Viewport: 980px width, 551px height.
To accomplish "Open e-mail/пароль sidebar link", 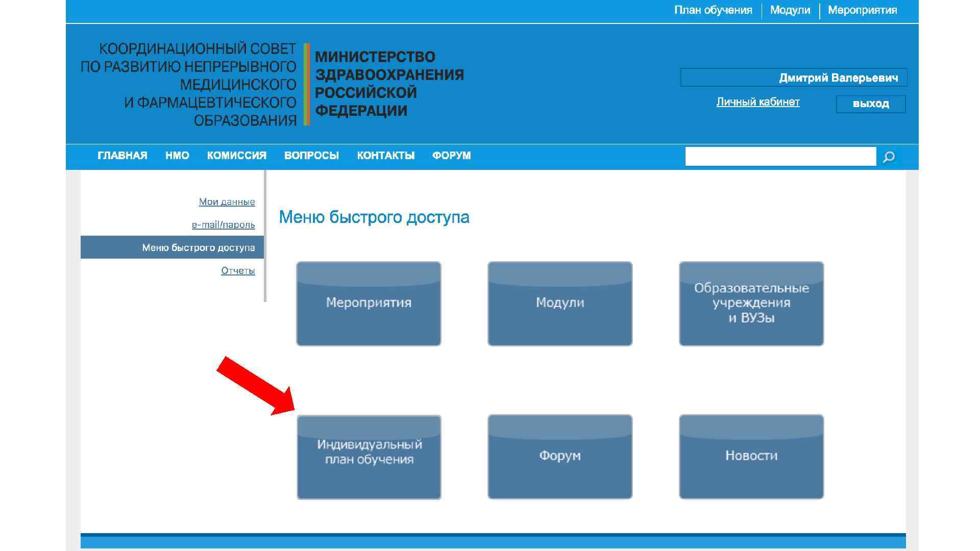I will pos(223,225).
